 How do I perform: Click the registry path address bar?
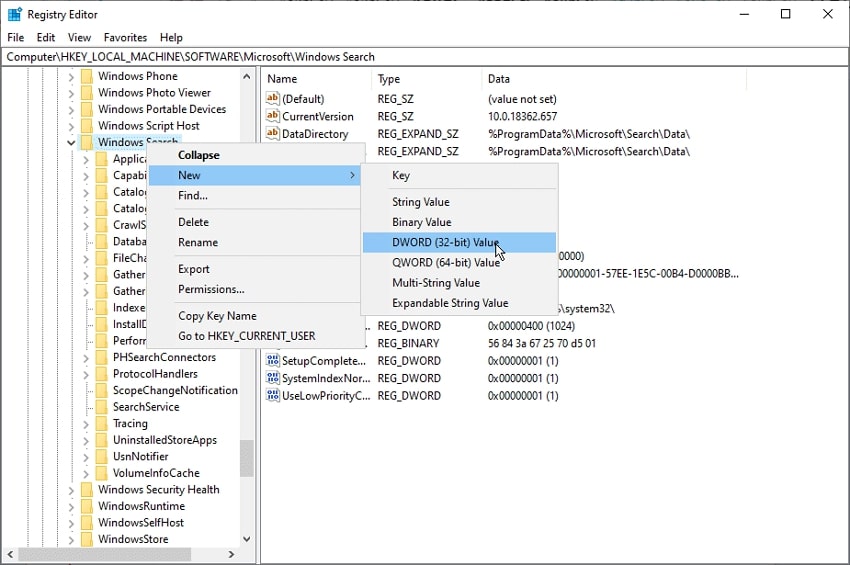pyautogui.click(x=424, y=57)
